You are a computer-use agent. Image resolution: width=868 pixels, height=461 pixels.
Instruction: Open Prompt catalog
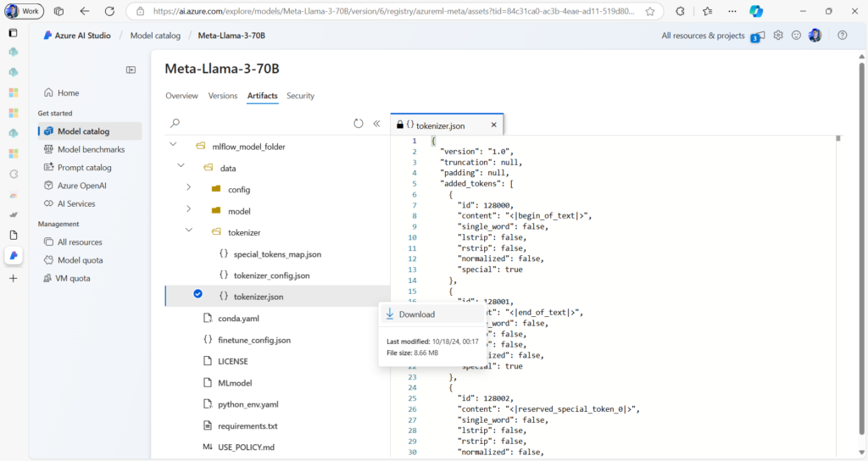(x=90, y=168)
